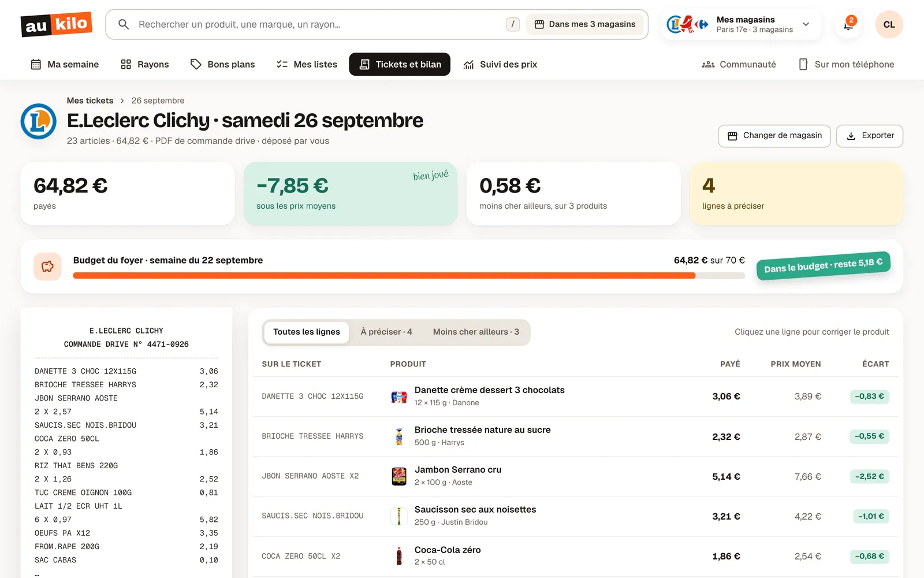Toggle the Dans mes 3 magasins filter
Image resolution: width=924 pixels, height=578 pixels.
[584, 24]
